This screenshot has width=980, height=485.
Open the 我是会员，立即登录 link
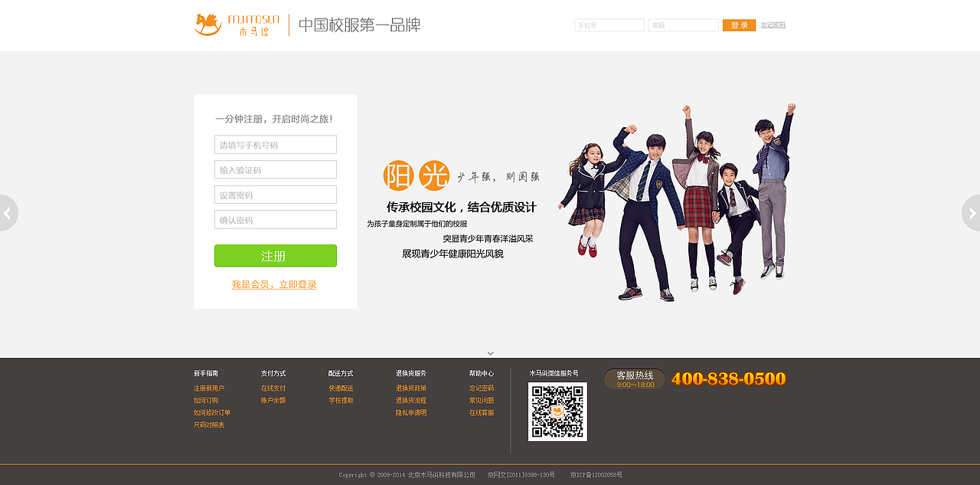pos(274,284)
